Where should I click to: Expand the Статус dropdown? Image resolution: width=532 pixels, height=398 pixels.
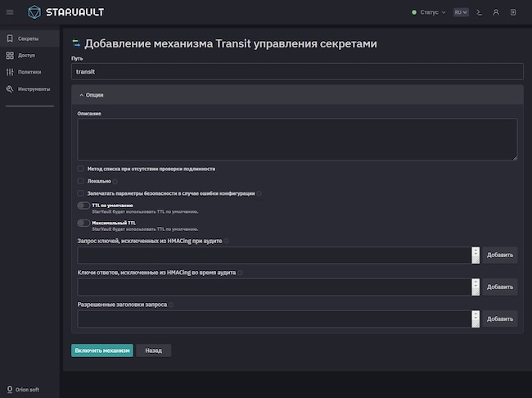pyautogui.click(x=429, y=12)
